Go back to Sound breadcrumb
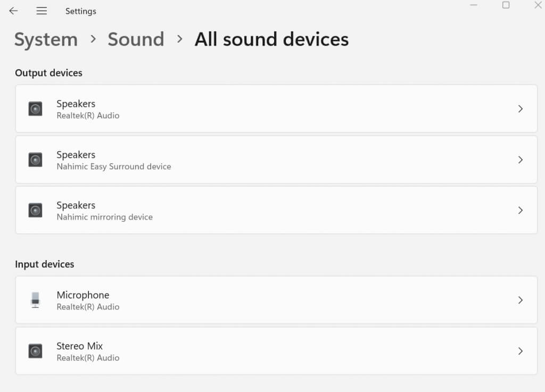Image resolution: width=545 pixels, height=392 pixels. [x=136, y=39]
